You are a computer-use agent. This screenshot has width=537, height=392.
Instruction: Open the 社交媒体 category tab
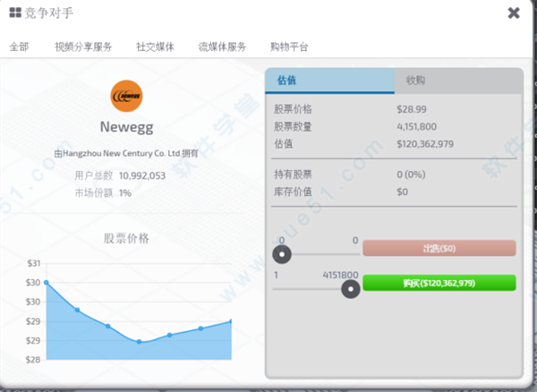click(155, 47)
